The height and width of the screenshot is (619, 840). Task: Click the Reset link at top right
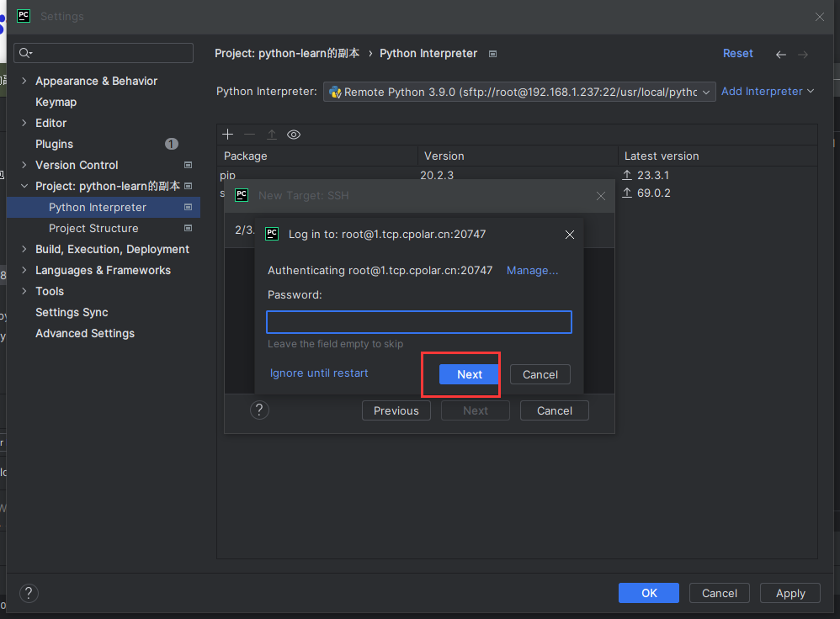[x=737, y=53]
